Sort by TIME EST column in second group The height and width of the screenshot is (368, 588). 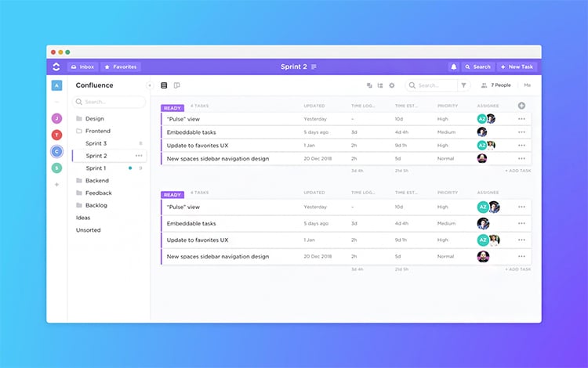[x=406, y=193]
